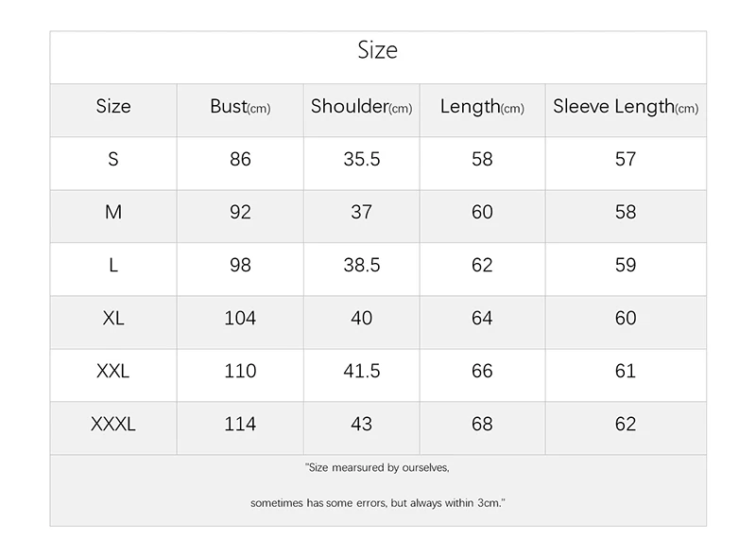Click bust value 86 for size S
Image resolution: width=756 pixels, height=558 pixels.
tap(240, 159)
